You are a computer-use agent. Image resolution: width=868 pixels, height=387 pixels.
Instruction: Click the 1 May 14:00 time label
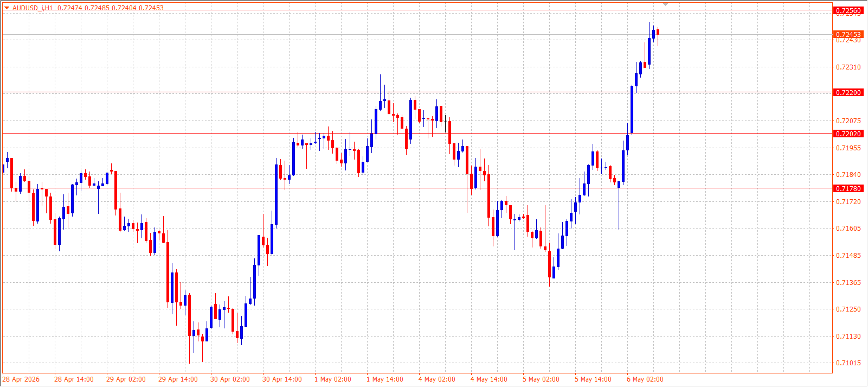[x=385, y=379]
